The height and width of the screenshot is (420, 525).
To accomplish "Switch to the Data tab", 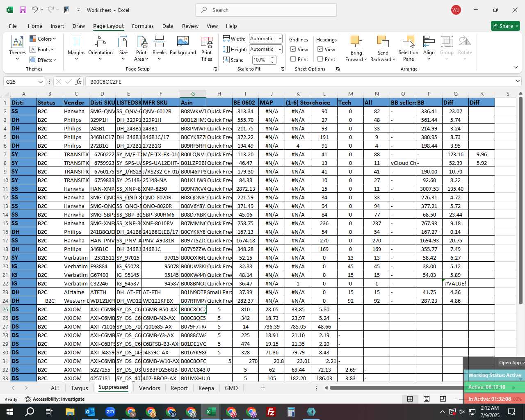I will pyautogui.click(x=168, y=26).
